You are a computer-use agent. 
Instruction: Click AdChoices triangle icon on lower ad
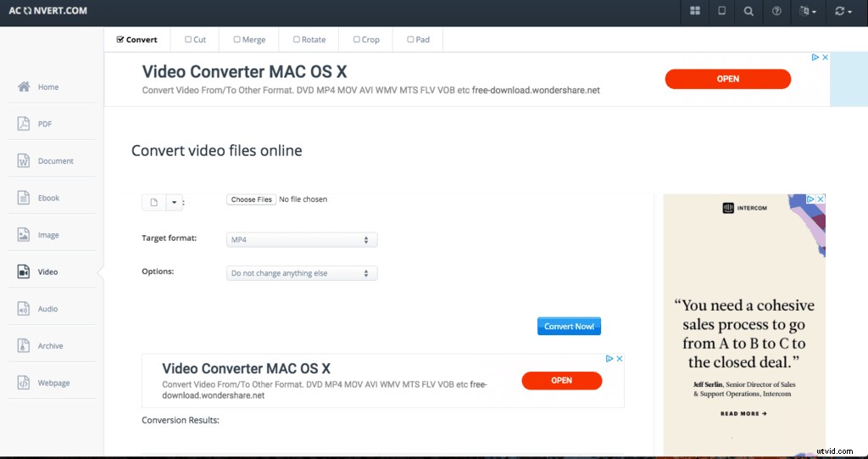(609, 359)
